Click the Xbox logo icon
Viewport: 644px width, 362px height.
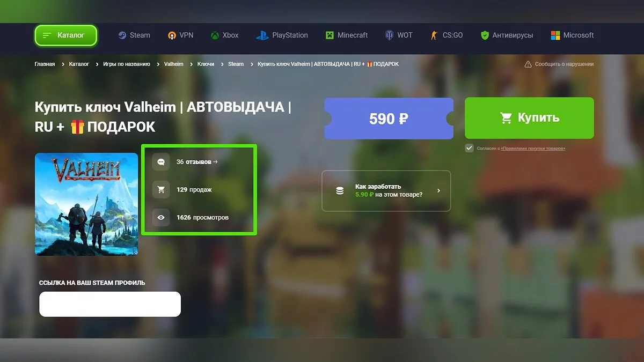(215, 35)
